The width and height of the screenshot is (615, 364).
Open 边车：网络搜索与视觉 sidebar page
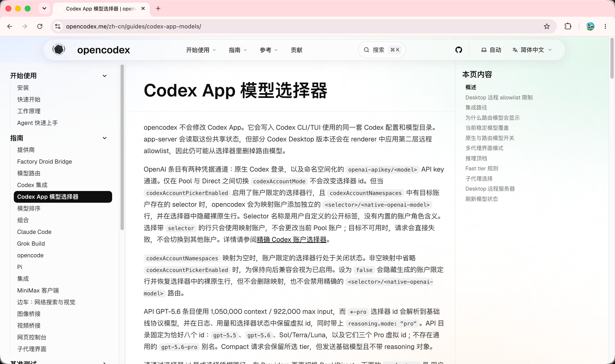pos(46,302)
